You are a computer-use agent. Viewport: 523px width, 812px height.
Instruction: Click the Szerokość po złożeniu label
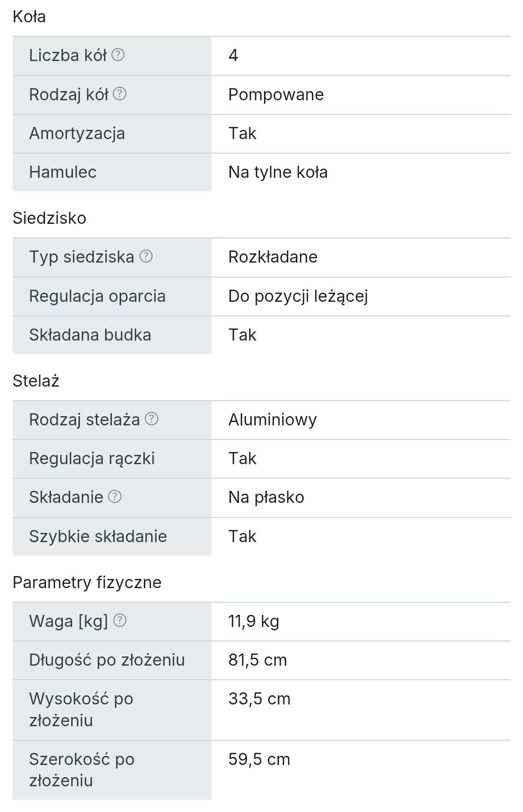82,770
